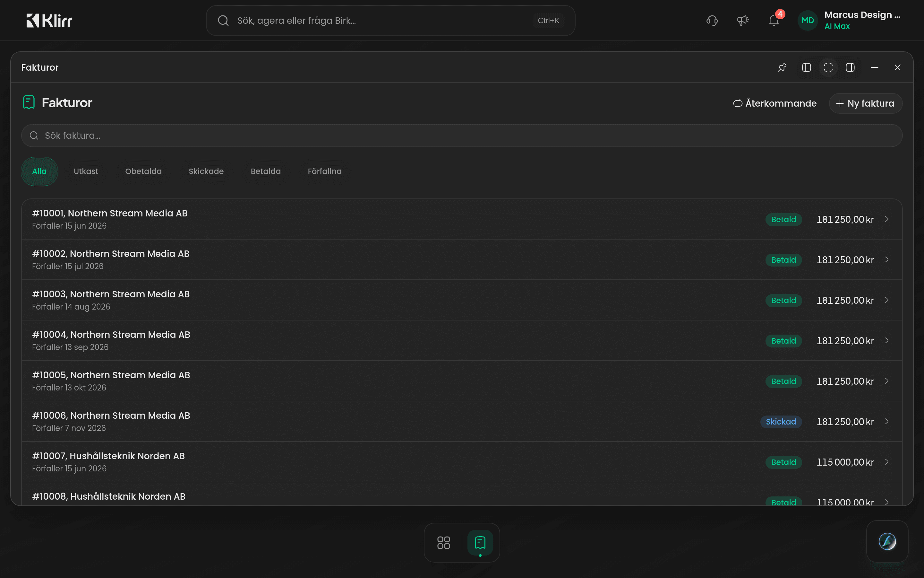
Task: Open the apps grid in dock
Action: tap(443, 542)
